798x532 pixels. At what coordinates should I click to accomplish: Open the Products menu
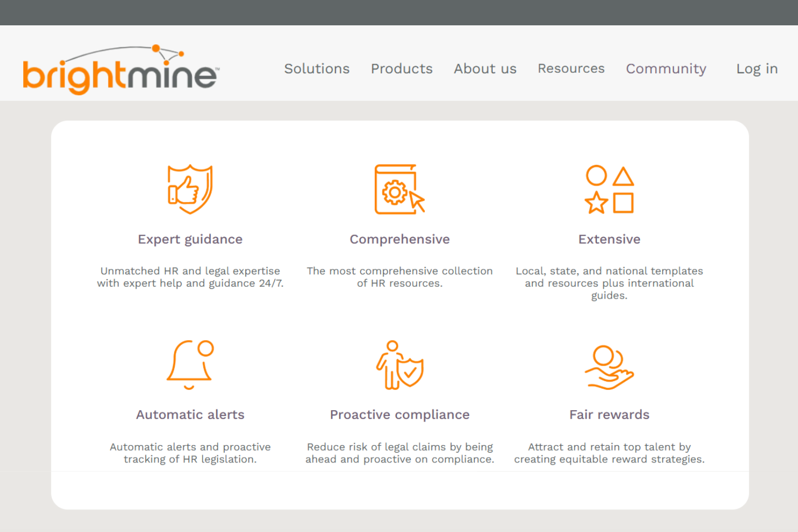[x=401, y=68]
